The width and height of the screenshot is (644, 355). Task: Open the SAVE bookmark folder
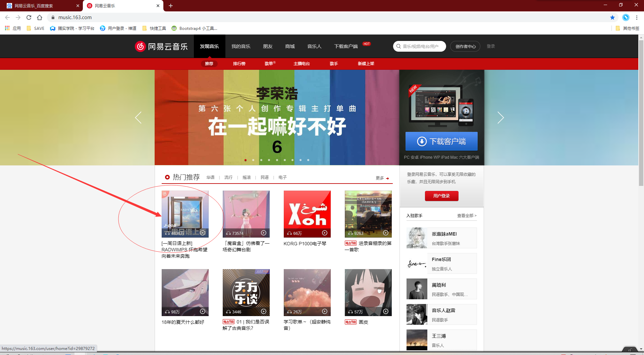36,28
